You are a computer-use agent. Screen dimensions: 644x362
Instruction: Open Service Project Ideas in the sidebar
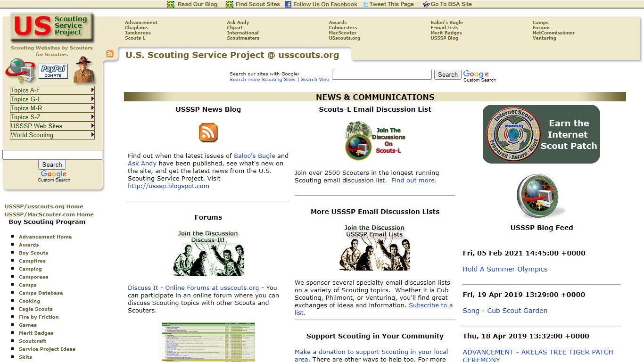click(x=47, y=349)
